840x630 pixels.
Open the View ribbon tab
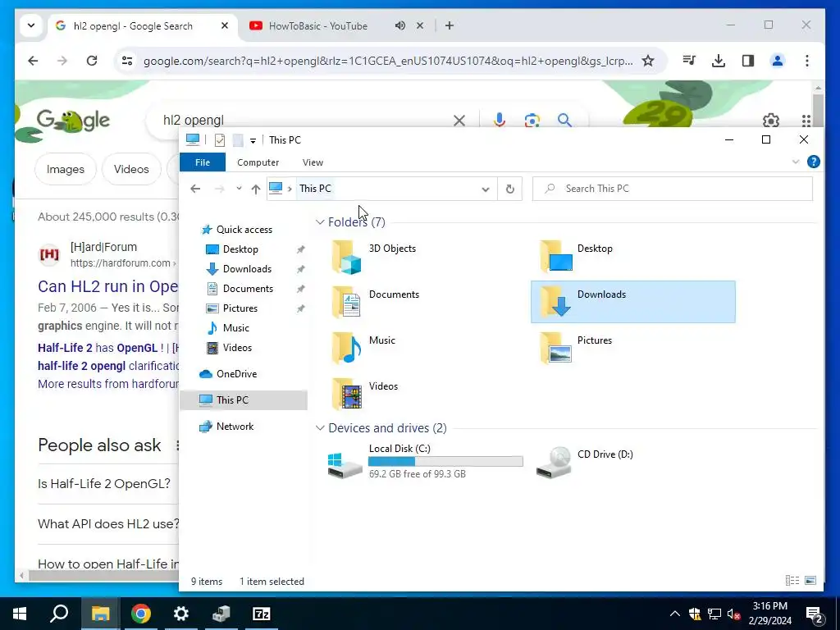[313, 162]
